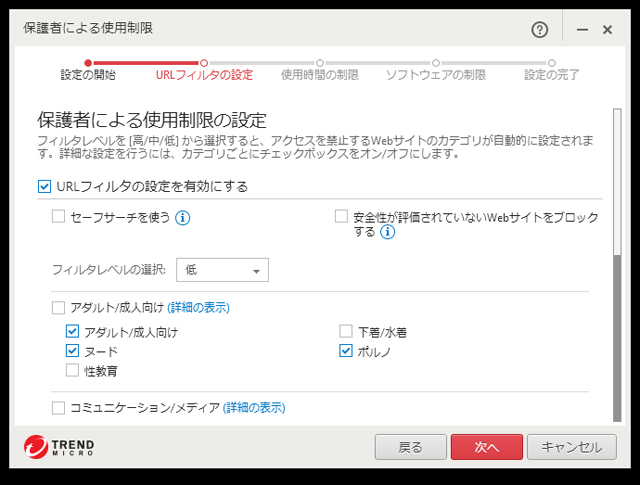The height and width of the screenshot is (485, 640).
Task: Enable the 性教育 category checkbox
Action: pos(72,371)
